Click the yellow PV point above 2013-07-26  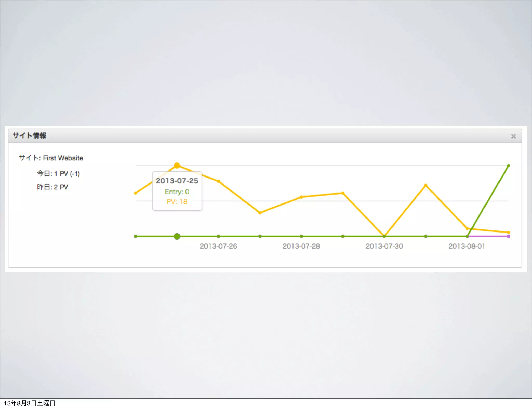tap(218, 181)
